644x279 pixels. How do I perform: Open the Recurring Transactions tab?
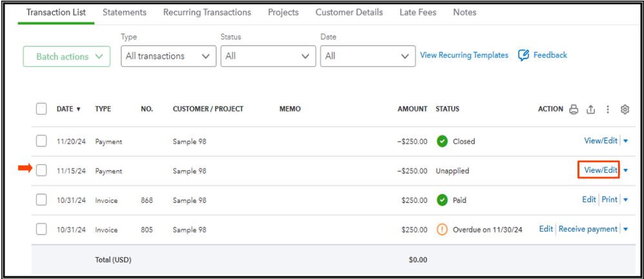pos(207,12)
